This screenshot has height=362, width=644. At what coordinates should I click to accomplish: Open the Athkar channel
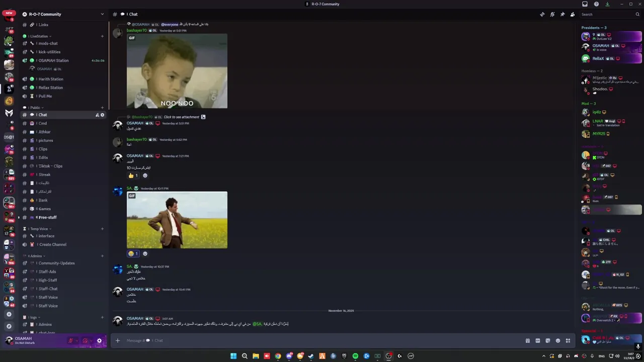tap(63, 132)
